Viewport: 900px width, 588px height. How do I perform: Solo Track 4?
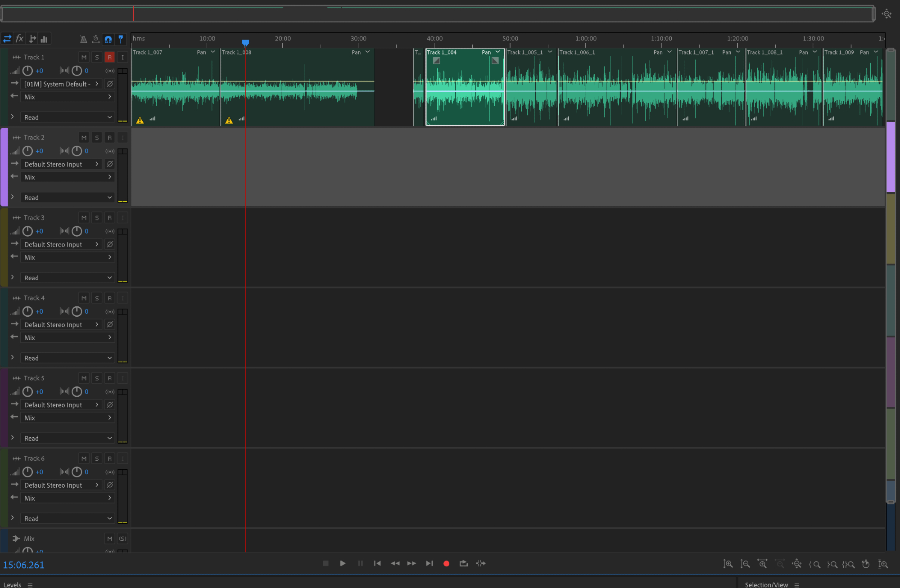[97, 298]
